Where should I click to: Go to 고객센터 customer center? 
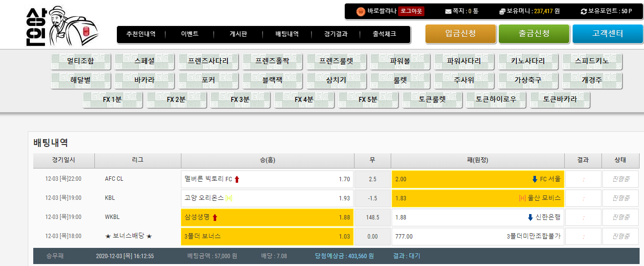point(607,34)
